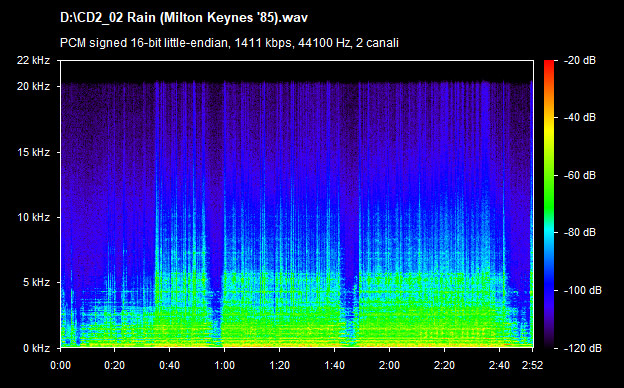
Task: Click the '0:20' time axis label
Action: pos(115,365)
